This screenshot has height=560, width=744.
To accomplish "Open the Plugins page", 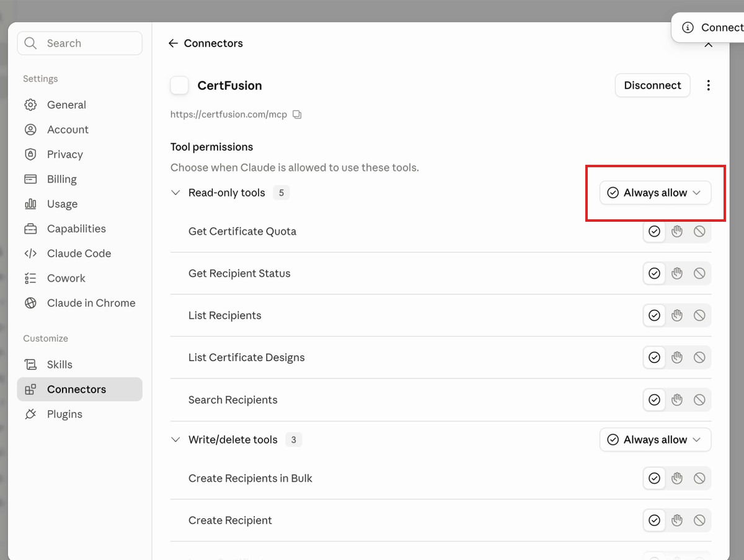I will point(79,414).
